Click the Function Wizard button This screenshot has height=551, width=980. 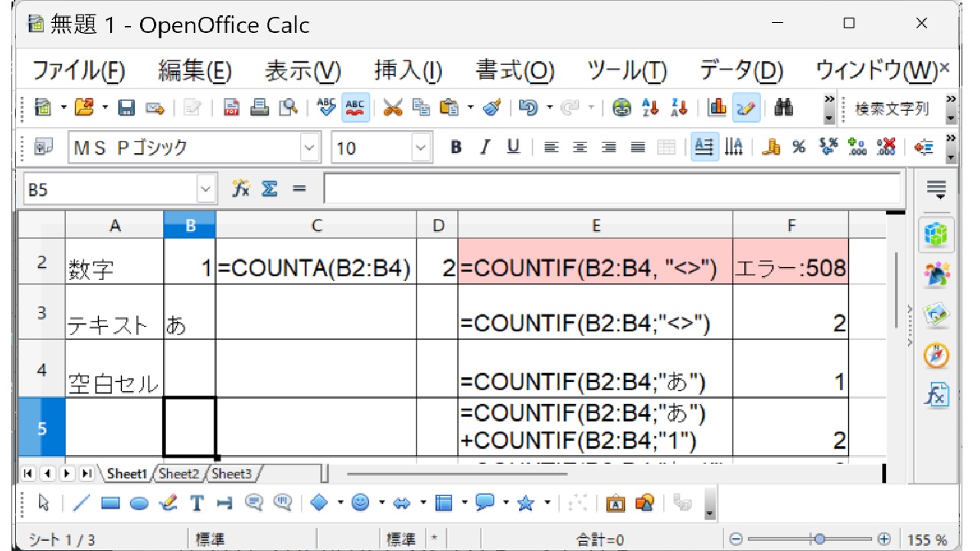[x=241, y=189]
